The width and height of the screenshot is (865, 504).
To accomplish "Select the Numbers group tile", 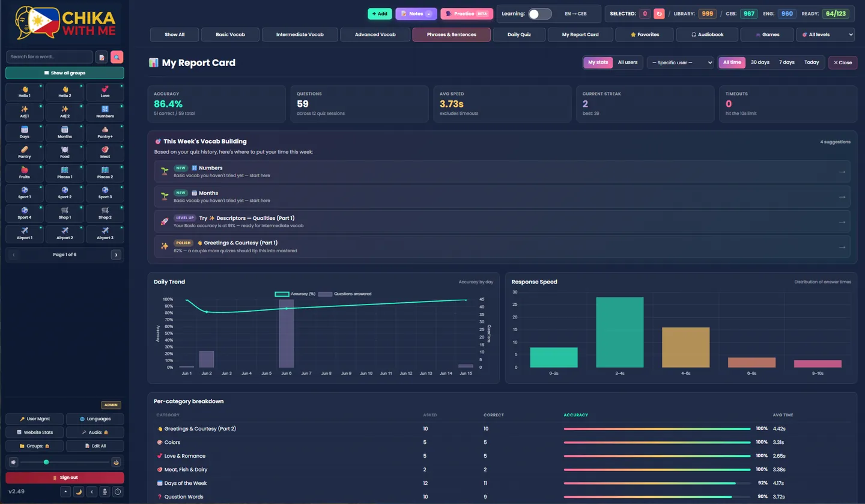I will point(105,112).
